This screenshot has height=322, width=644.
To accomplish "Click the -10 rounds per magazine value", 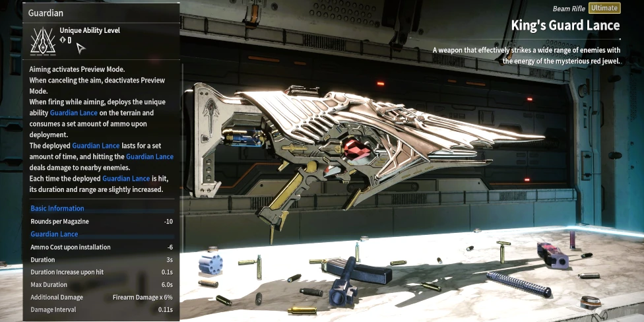I will tap(168, 222).
